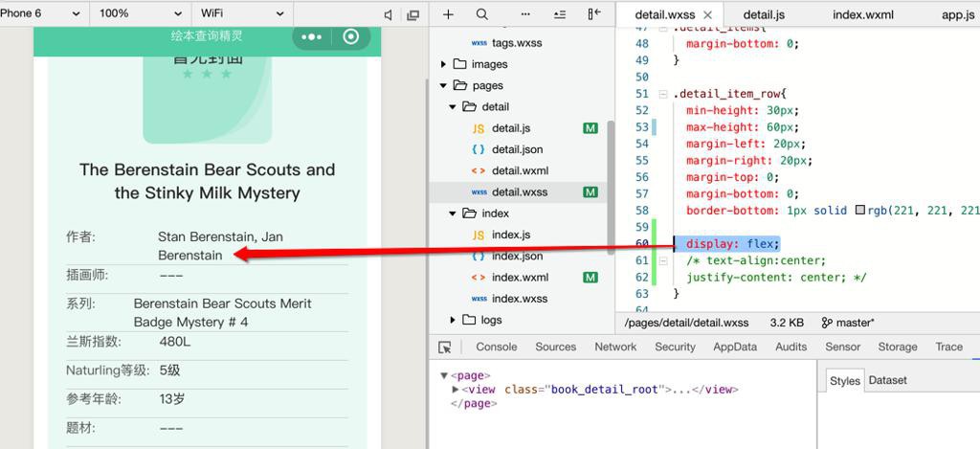Open the Audits devtools tab
This screenshot has height=449, width=980.
click(x=791, y=347)
